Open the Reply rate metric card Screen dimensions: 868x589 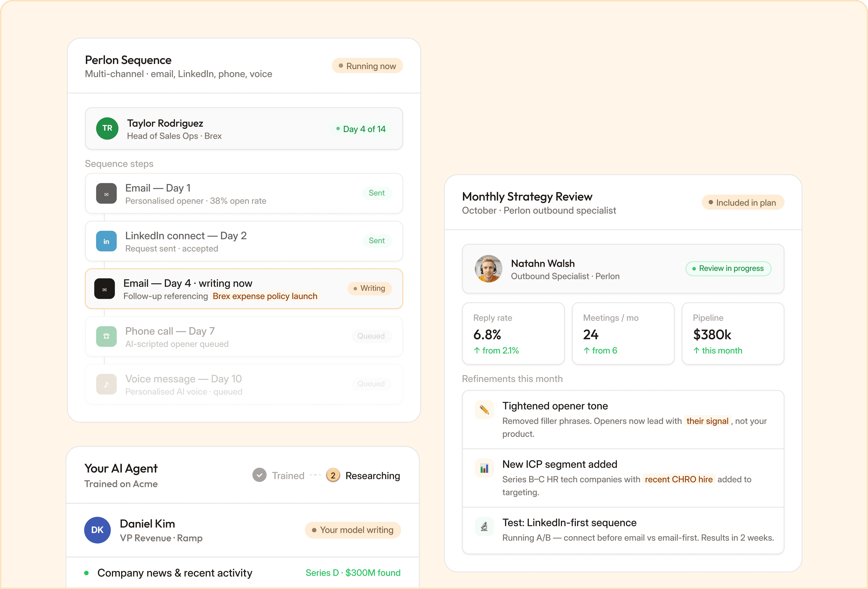point(513,334)
